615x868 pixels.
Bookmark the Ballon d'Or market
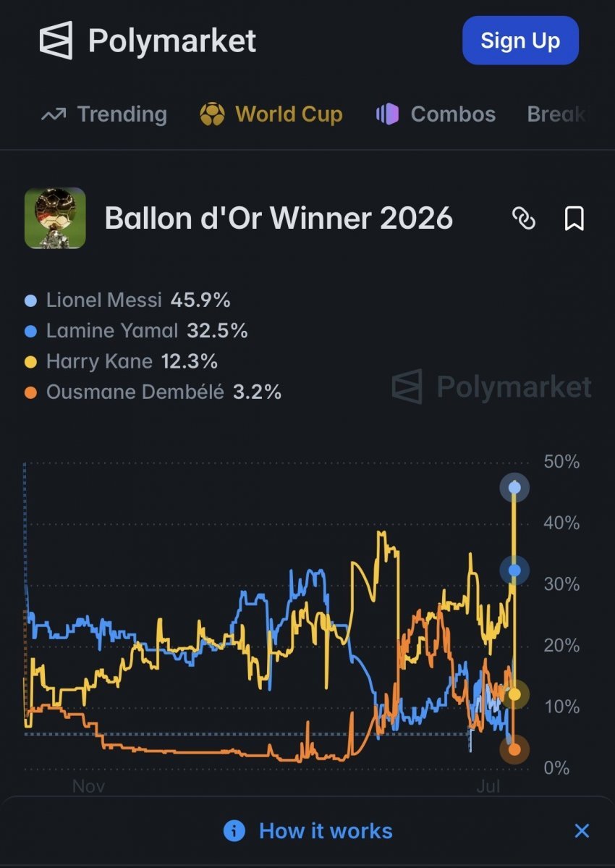coord(574,218)
